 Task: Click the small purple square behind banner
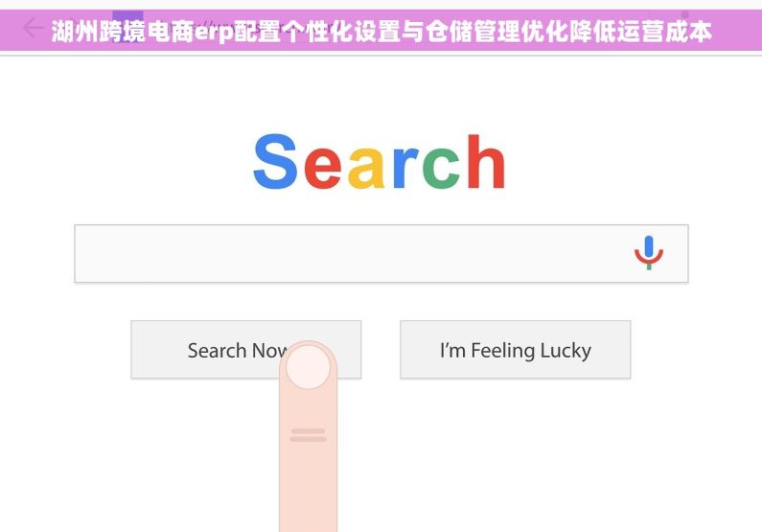coord(127,25)
